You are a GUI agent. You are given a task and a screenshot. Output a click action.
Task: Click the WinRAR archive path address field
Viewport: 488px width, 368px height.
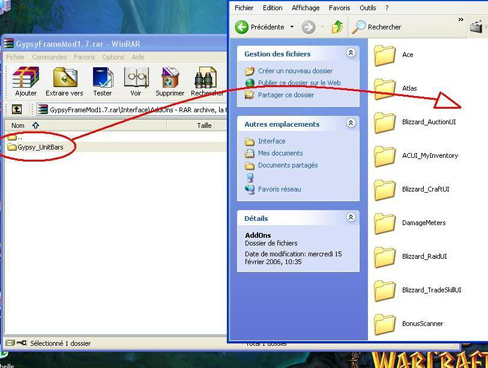tap(132, 109)
